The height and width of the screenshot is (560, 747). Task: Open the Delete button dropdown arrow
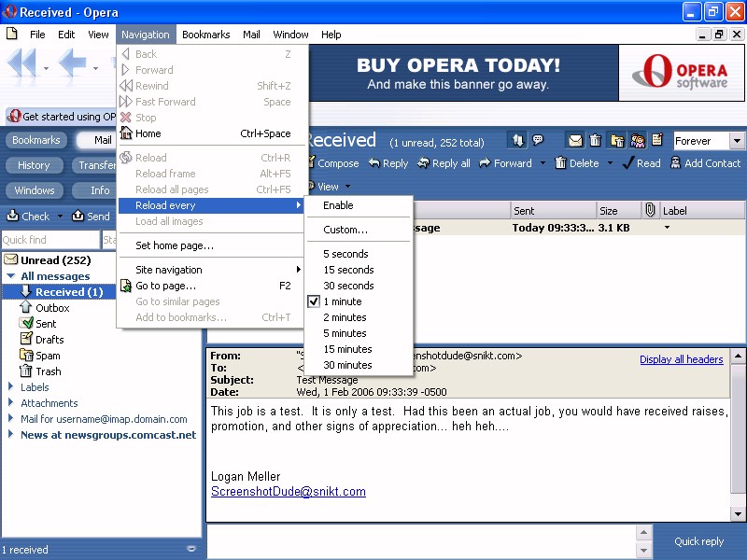coord(610,163)
